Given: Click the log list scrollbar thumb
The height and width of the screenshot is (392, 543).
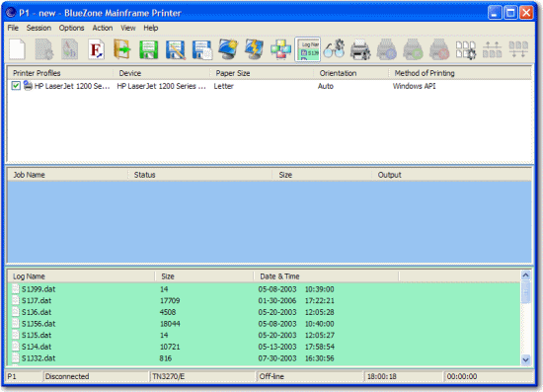Looking at the screenshot, I should point(525,291).
